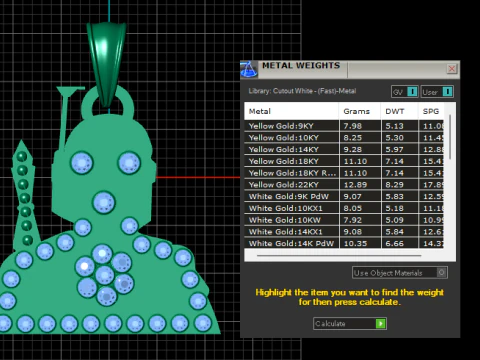
Task: Click the vertical scrollbar of metal list
Action: (x=450, y=137)
